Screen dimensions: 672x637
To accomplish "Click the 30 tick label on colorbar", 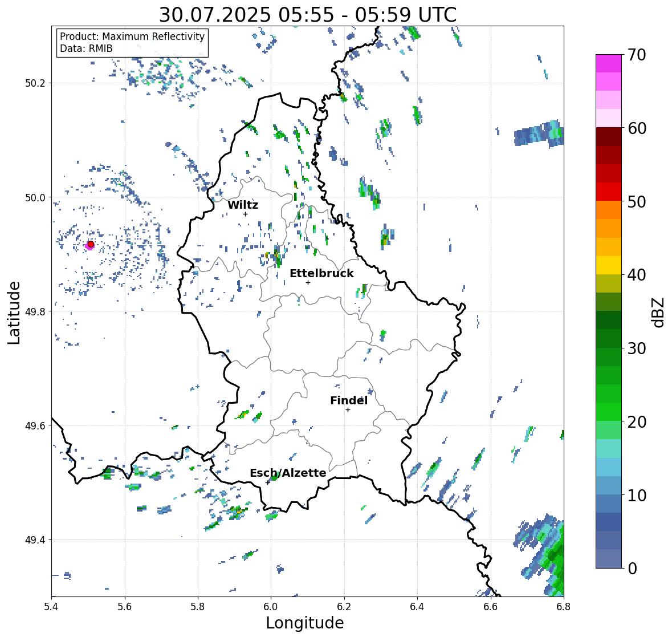I will pos(637,348).
